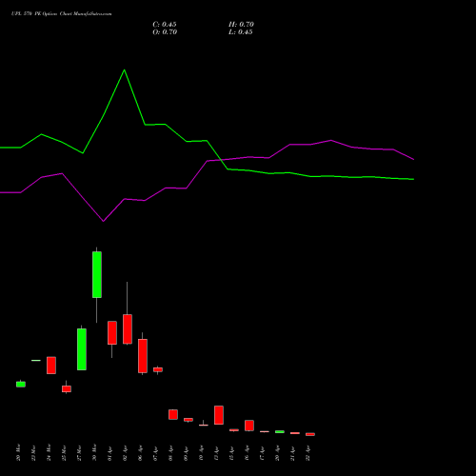The height and width of the screenshot is (476, 476).
Task: Select the "01 Apr" date axis label
Action: (x=109, y=453)
